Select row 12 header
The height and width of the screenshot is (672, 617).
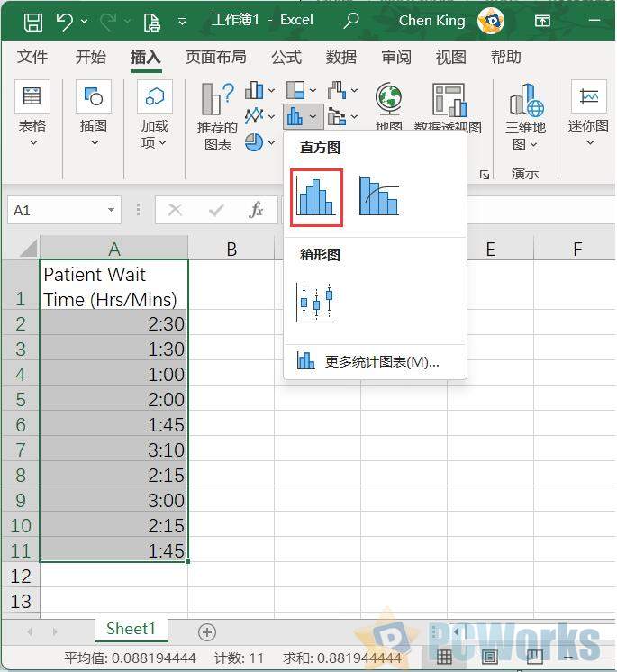[21, 575]
